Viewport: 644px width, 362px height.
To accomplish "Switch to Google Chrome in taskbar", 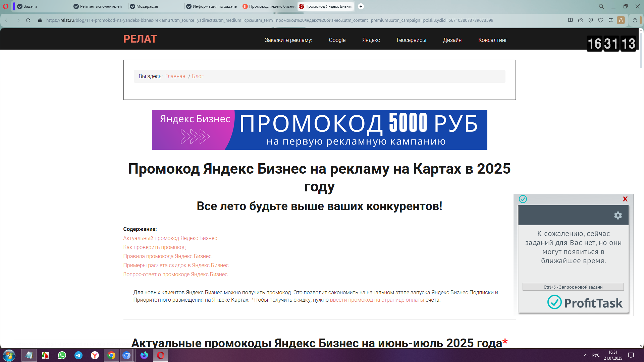I will pos(111,355).
